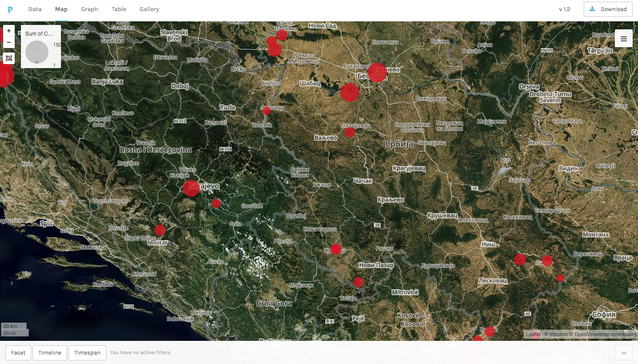The height and width of the screenshot is (364, 638).
Task: Switch to the Graph tab
Action: pos(89,9)
